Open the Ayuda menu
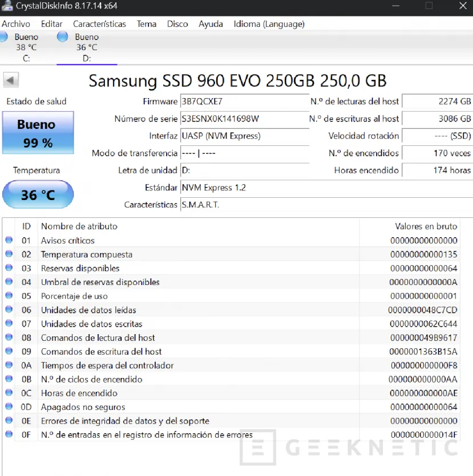The width and height of the screenshot is (473, 476). [211, 24]
